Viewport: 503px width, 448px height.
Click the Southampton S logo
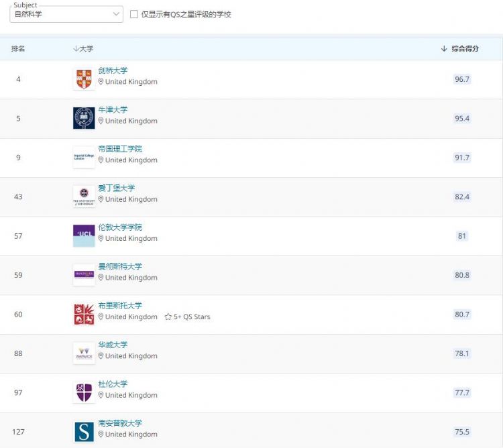pos(84,432)
